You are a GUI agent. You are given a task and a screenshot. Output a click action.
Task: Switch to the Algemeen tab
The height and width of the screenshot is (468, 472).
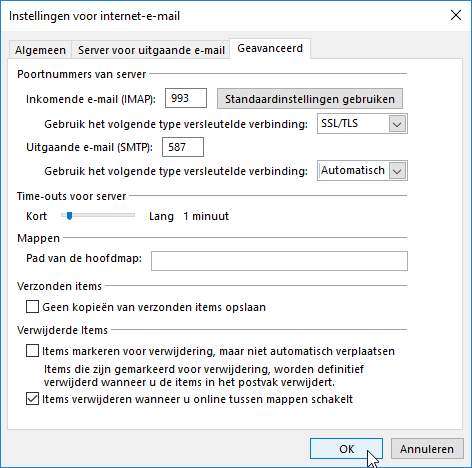40,50
